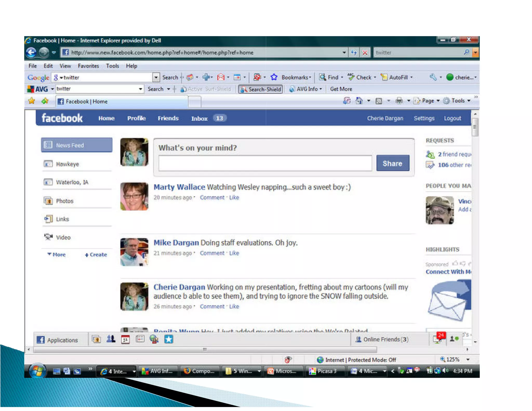This screenshot has height=411, width=532.
Task: Open the new empty tab button
Action: click(x=195, y=102)
